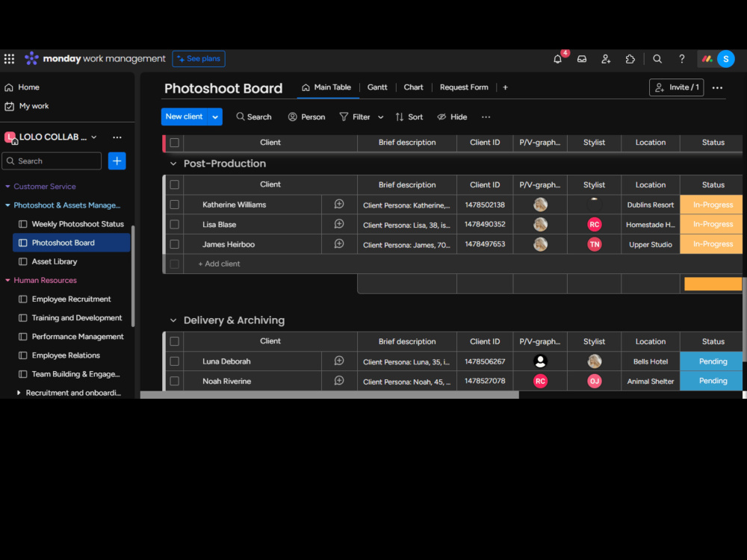Image resolution: width=747 pixels, height=560 pixels.
Task: Change Luna Deborah Pending status
Action: [x=712, y=361]
